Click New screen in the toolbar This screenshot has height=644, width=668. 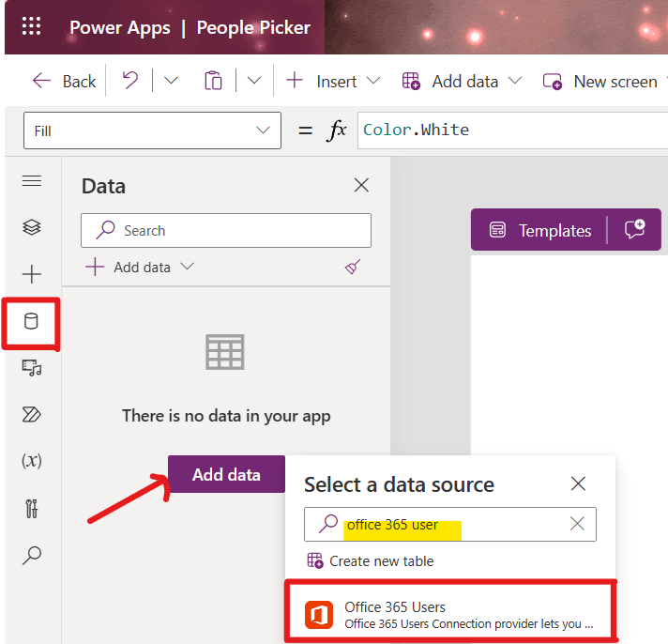tap(600, 81)
